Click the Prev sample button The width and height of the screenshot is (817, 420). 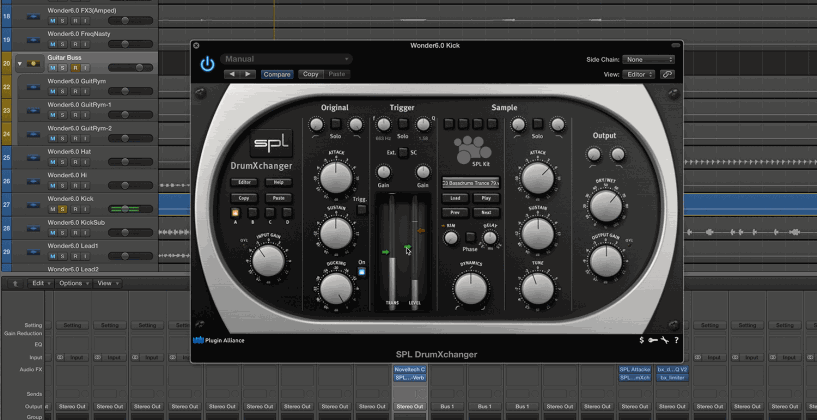click(x=455, y=213)
